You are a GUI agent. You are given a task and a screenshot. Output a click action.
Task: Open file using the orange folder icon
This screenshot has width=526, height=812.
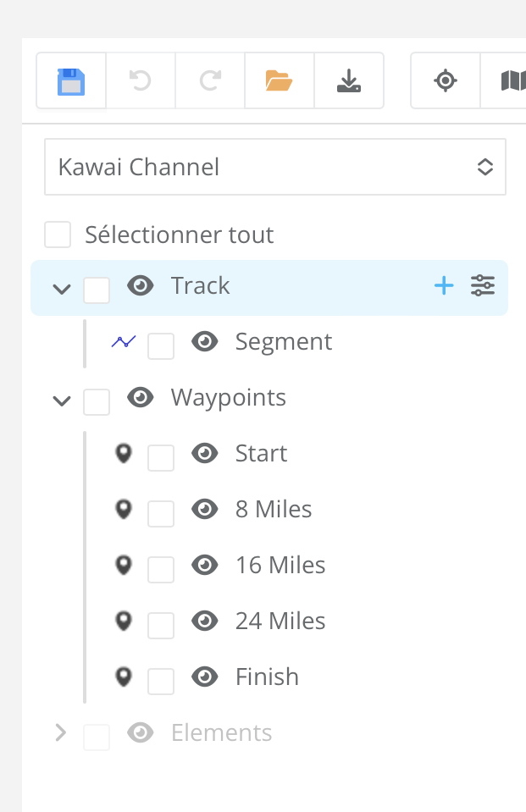click(x=279, y=81)
